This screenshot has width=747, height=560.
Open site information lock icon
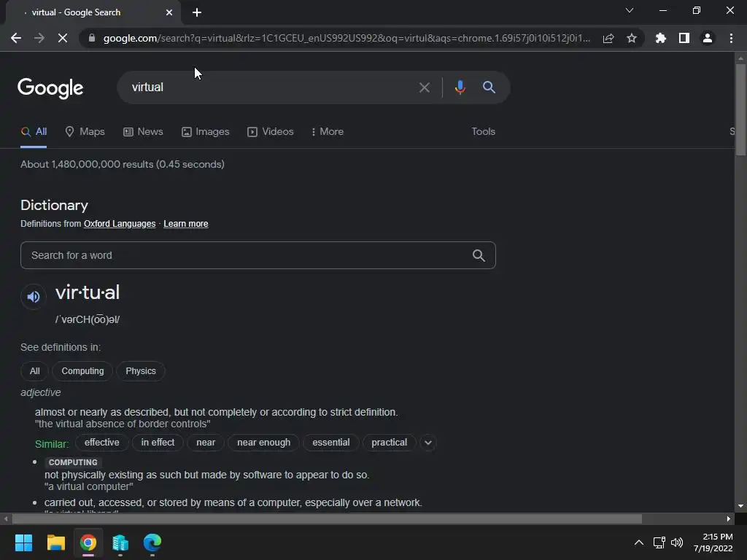[x=92, y=38]
